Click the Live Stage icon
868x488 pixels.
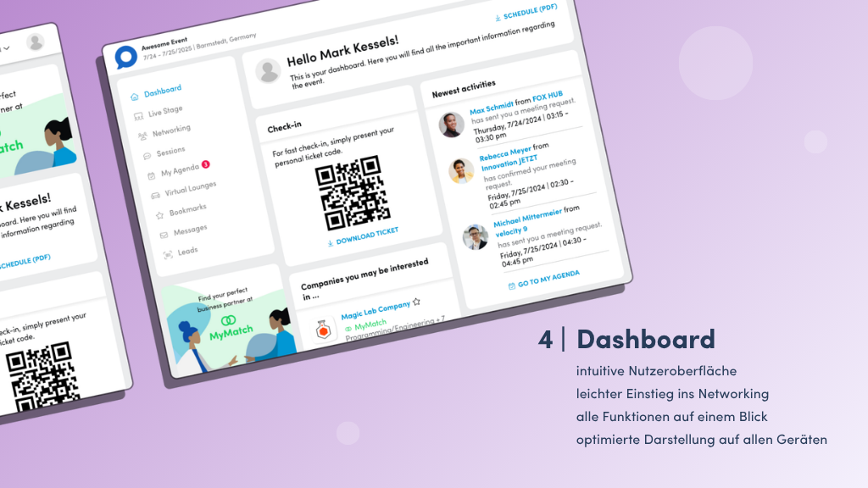138,116
